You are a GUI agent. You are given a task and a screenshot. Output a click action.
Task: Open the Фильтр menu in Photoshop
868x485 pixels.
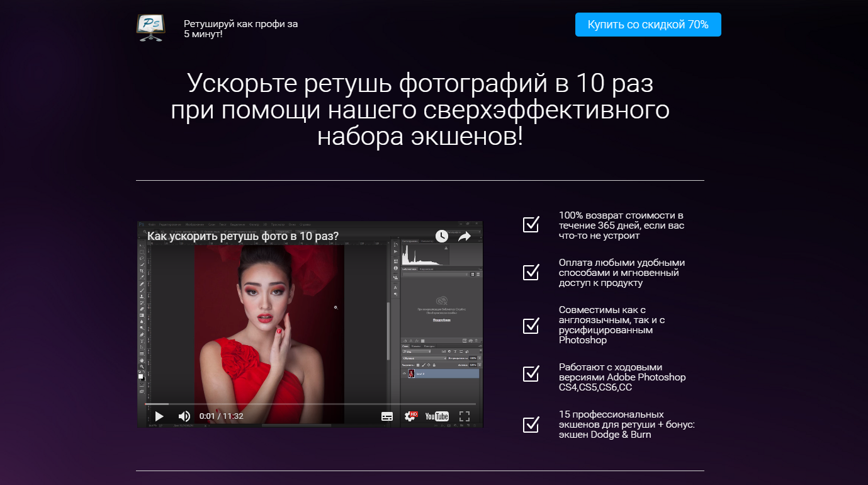tap(254, 224)
